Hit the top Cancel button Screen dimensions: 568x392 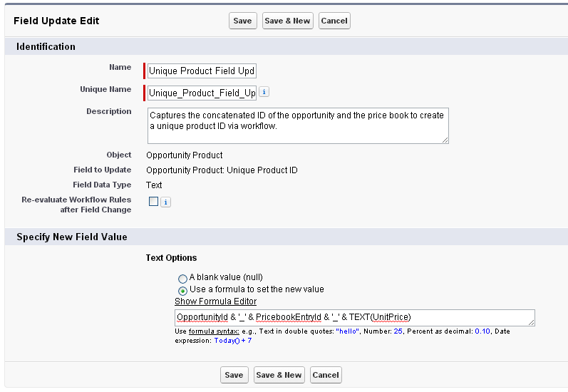[x=334, y=21]
